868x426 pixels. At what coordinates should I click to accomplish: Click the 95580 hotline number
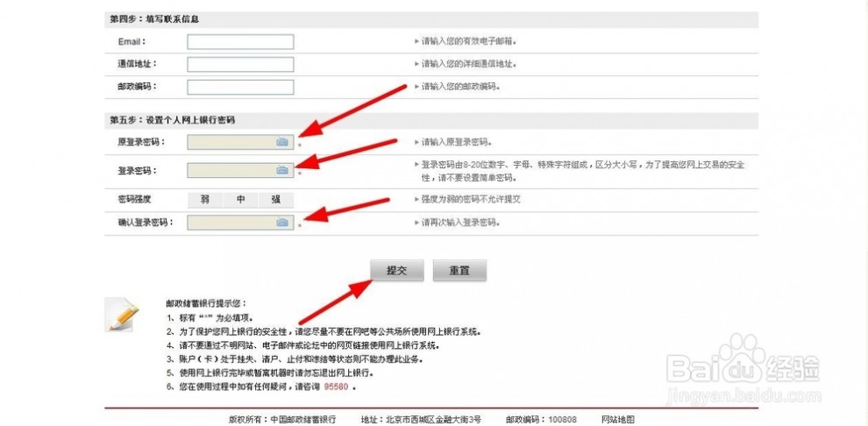coord(336,386)
